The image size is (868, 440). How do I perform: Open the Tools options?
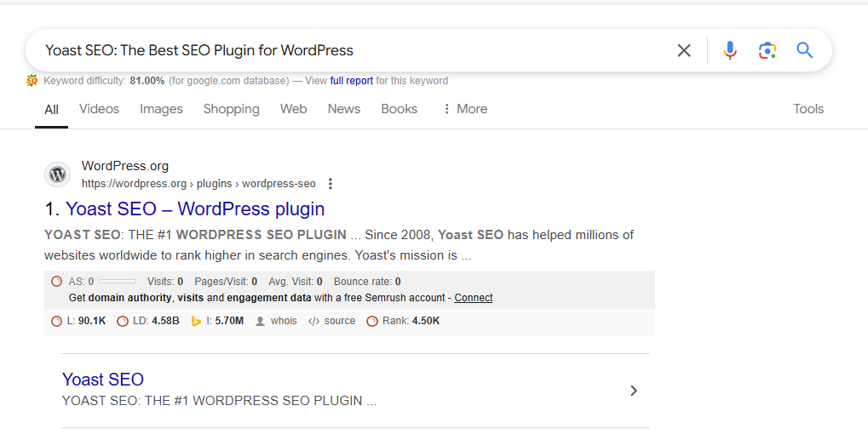[808, 109]
